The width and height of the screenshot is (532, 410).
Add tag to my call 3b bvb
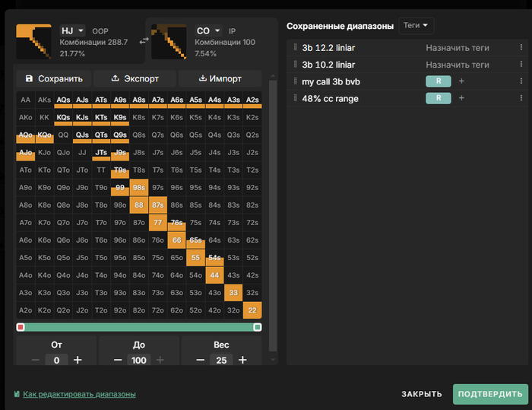461,81
